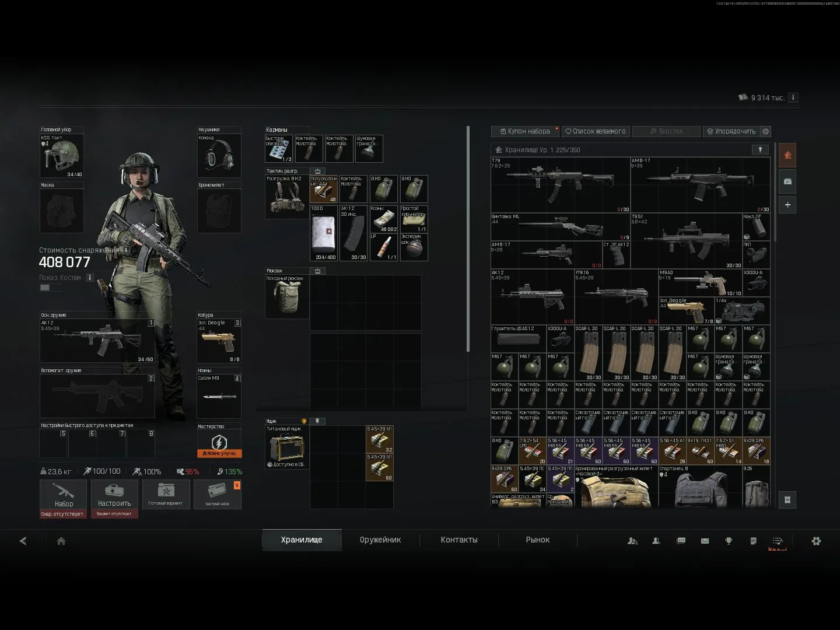This screenshot has height=630, width=840.
Task: Select the AK-12 30 magazine in rig
Action: tap(354, 233)
